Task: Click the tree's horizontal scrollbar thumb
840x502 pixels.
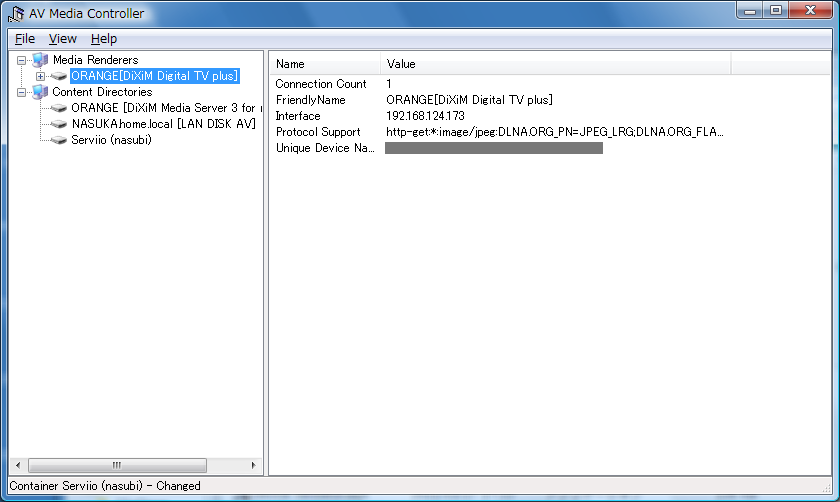Action: click(x=117, y=466)
